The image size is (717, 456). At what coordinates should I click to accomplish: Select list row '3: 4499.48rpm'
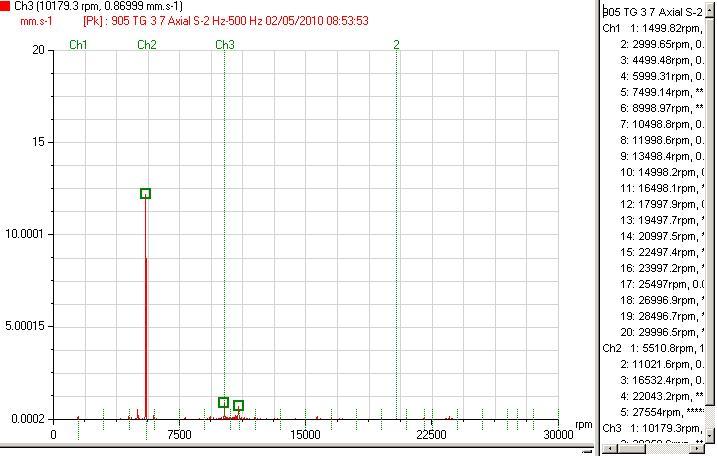click(662, 60)
